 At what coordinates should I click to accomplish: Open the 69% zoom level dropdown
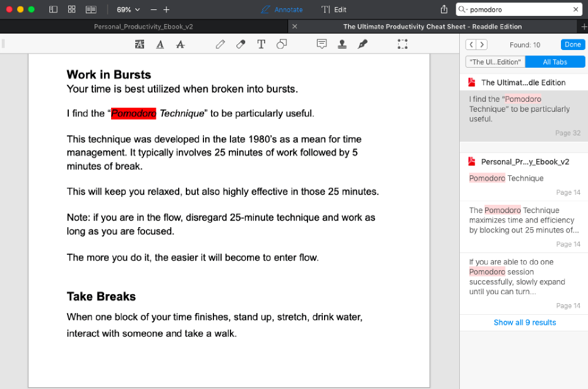(128, 9)
